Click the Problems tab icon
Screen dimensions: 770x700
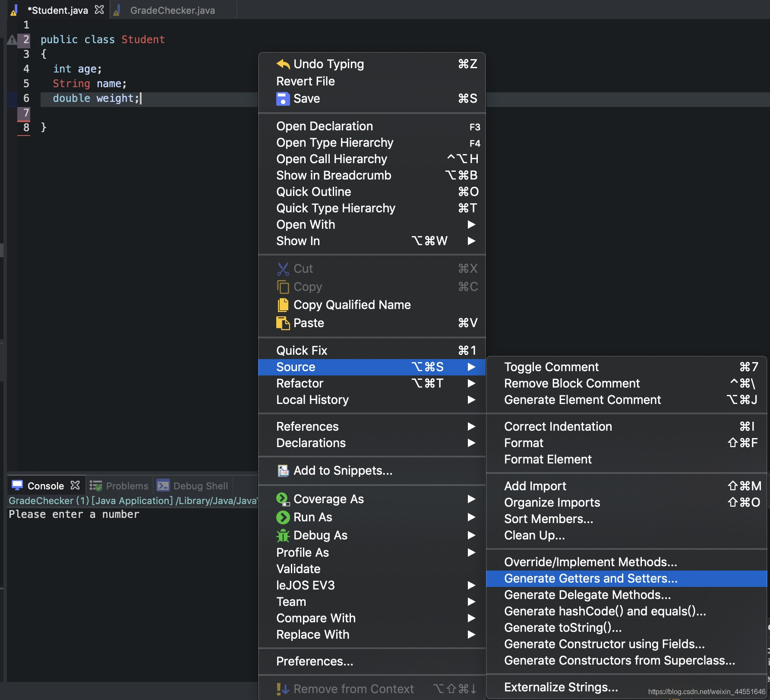click(95, 486)
